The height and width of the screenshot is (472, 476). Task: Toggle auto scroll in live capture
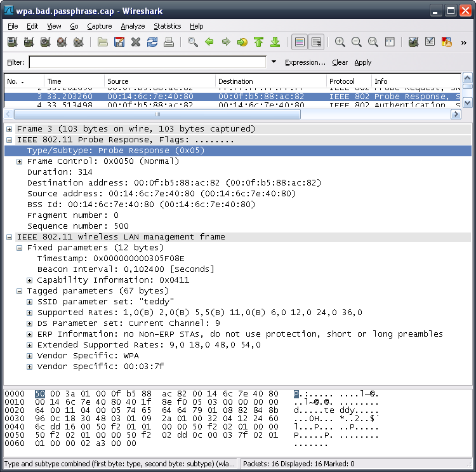(x=315, y=43)
